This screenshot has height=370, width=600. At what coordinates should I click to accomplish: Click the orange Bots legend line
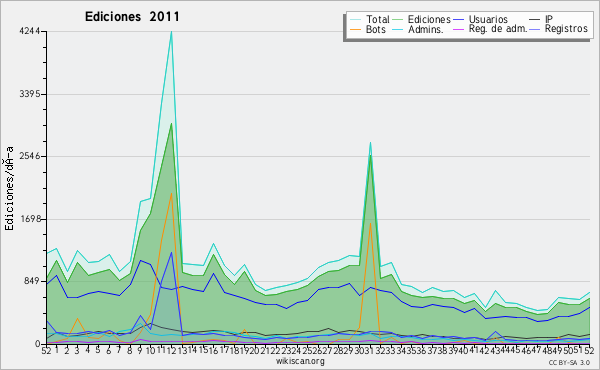pos(356,29)
